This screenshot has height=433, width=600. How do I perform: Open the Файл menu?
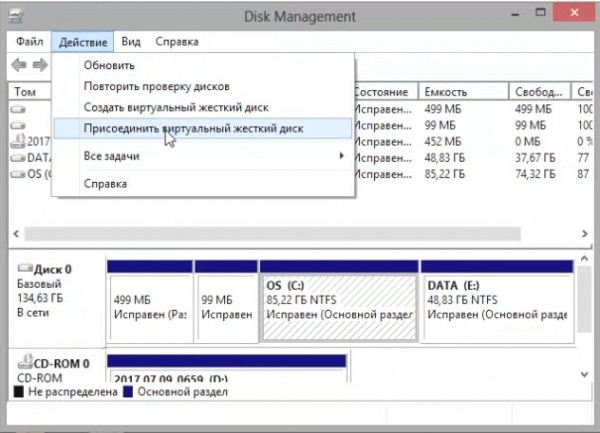pyautogui.click(x=29, y=41)
